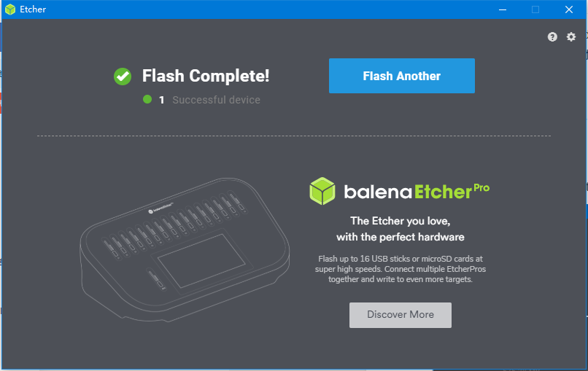
Task: Close the Etcher window
Action: [569, 9]
